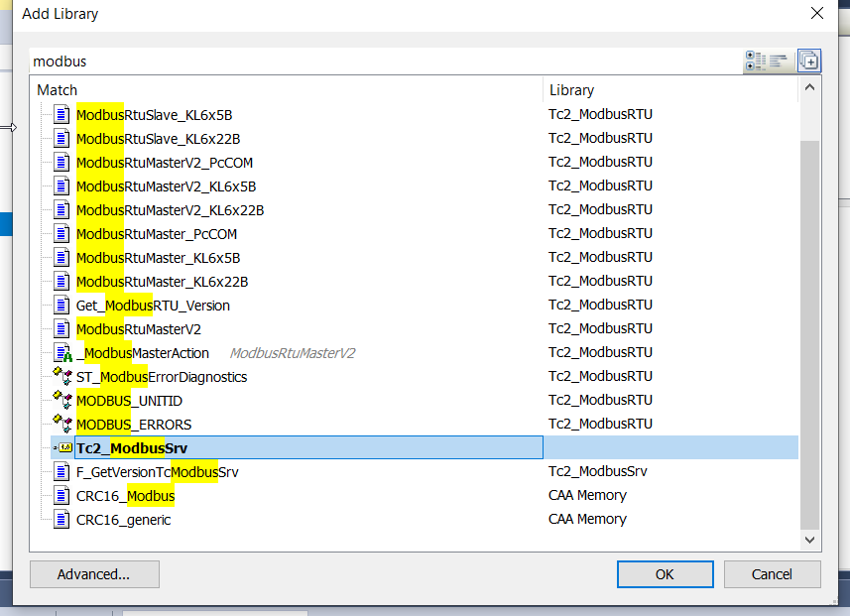The height and width of the screenshot is (616, 850).
Task: Click Tc2_ModbusRTU library cell of MODBUS_ERRORS
Action: [x=600, y=424]
